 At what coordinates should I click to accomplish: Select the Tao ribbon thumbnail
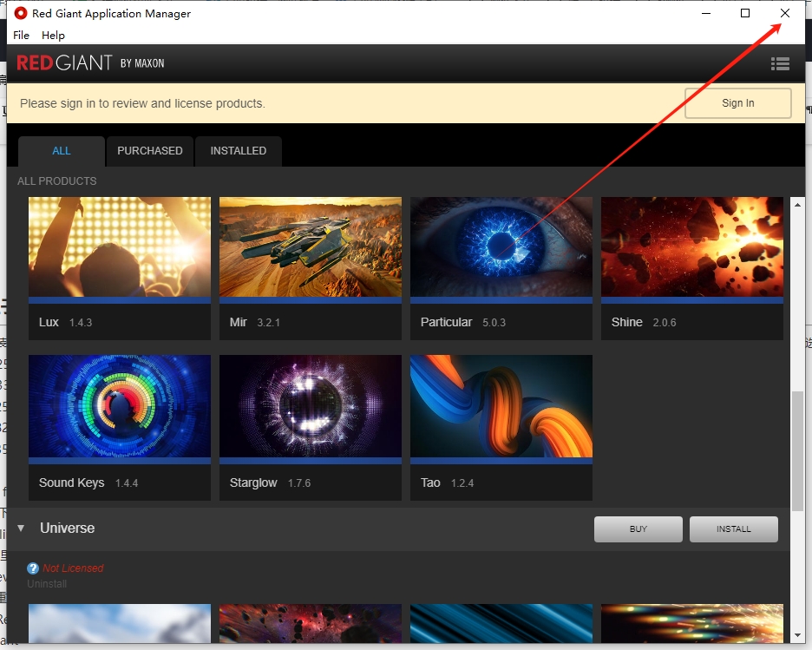point(501,406)
